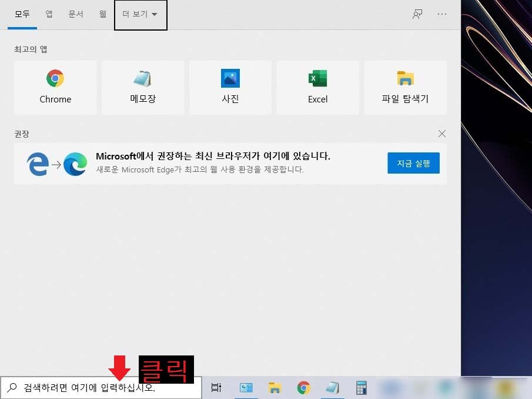The width and height of the screenshot is (532, 399).
Task: Open 파일 탐색기 tile
Action: 405,88
